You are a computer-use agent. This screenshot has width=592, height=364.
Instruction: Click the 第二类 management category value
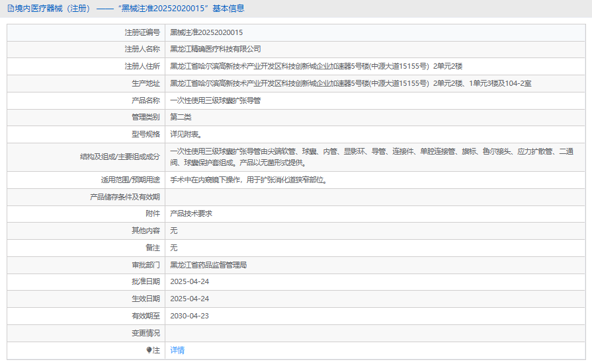pyautogui.click(x=181, y=117)
